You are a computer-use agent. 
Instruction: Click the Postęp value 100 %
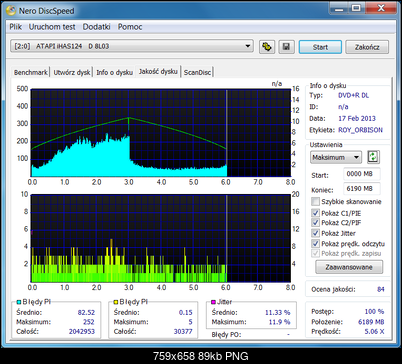pos(374,311)
